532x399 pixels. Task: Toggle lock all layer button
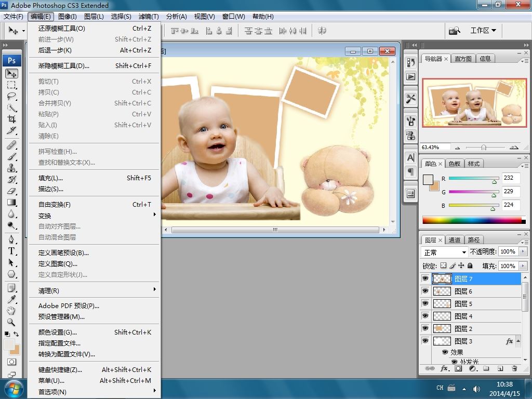(x=470, y=265)
